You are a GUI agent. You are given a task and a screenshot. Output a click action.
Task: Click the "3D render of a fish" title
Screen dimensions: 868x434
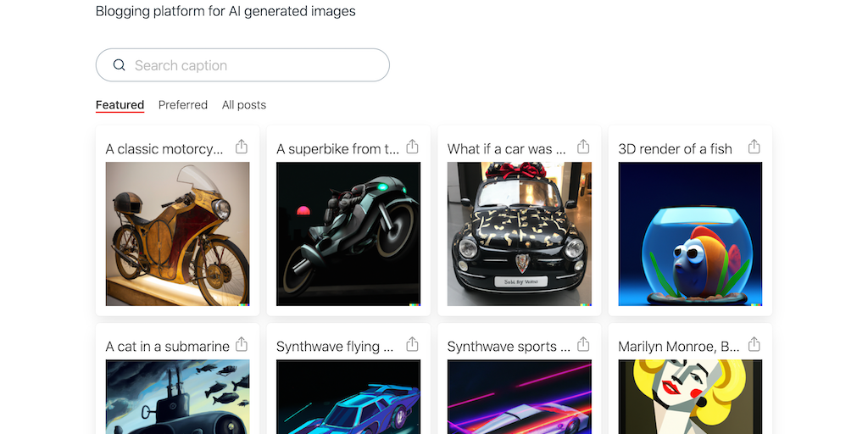pos(676,149)
